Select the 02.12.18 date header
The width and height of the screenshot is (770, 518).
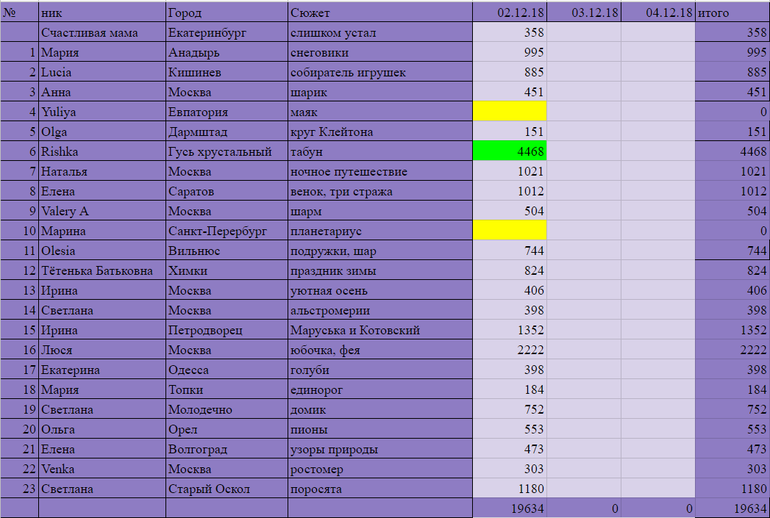coord(509,13)
